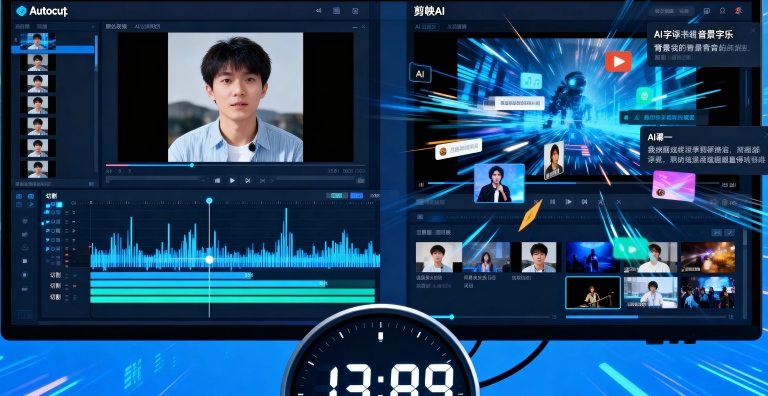The width and height of the screenshot is (768, 396).
Task: Switch to the AI tab above Autocut preview
Action: (147, 26)
